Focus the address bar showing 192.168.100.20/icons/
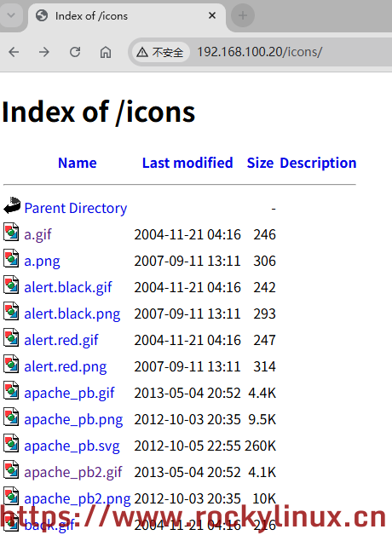Image resolution: width=392 pixels, height=535 pixels. pyautogui.click(x=259, y=52)
